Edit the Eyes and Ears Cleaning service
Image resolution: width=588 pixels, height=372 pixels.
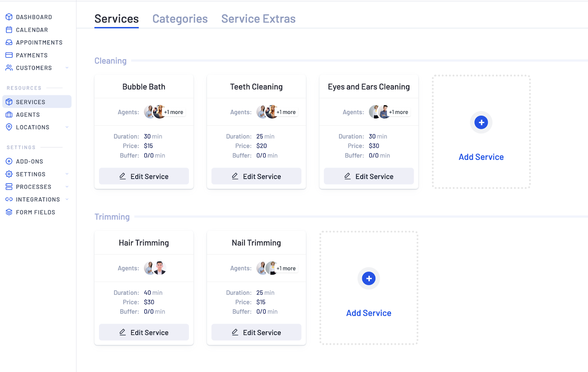tap(369, 176)
